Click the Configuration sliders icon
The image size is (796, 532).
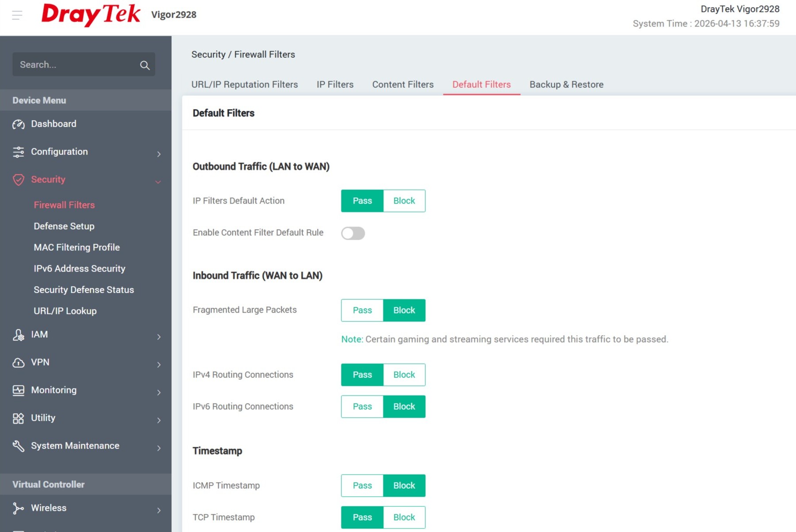pyautogui.click(x=18, y=152)
